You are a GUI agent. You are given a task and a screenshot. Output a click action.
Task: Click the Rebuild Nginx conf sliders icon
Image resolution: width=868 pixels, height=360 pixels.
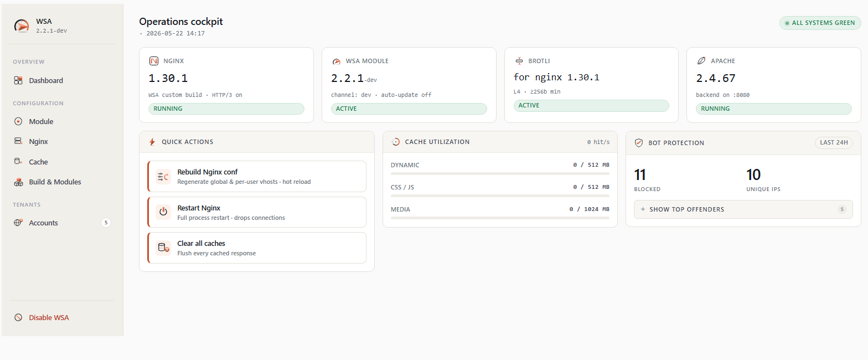click(163, 177)
